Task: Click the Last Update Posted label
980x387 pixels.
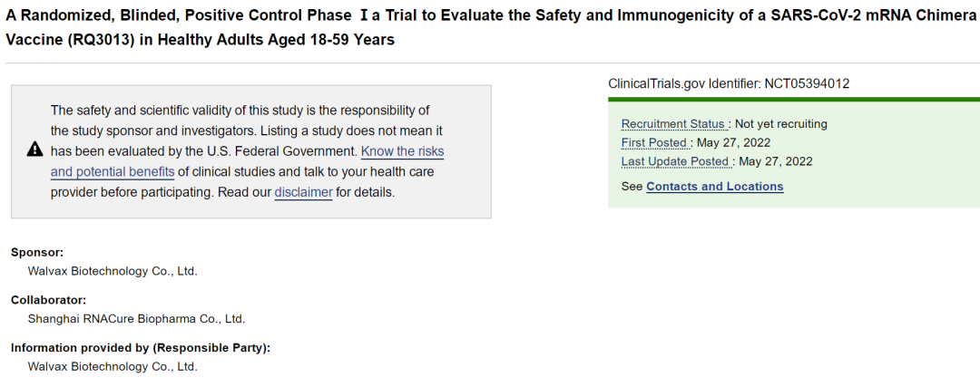Action: [x=676, y=161]
